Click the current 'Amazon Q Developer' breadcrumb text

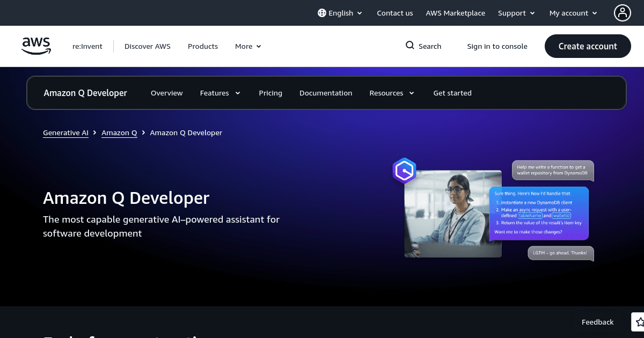click(186, 133)
